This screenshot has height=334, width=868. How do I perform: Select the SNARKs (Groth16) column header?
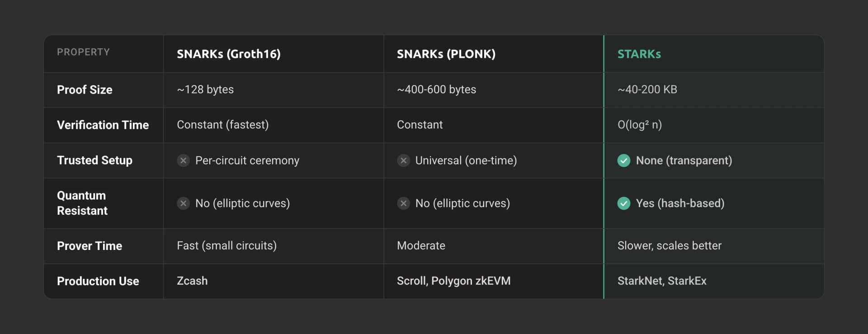228,54
